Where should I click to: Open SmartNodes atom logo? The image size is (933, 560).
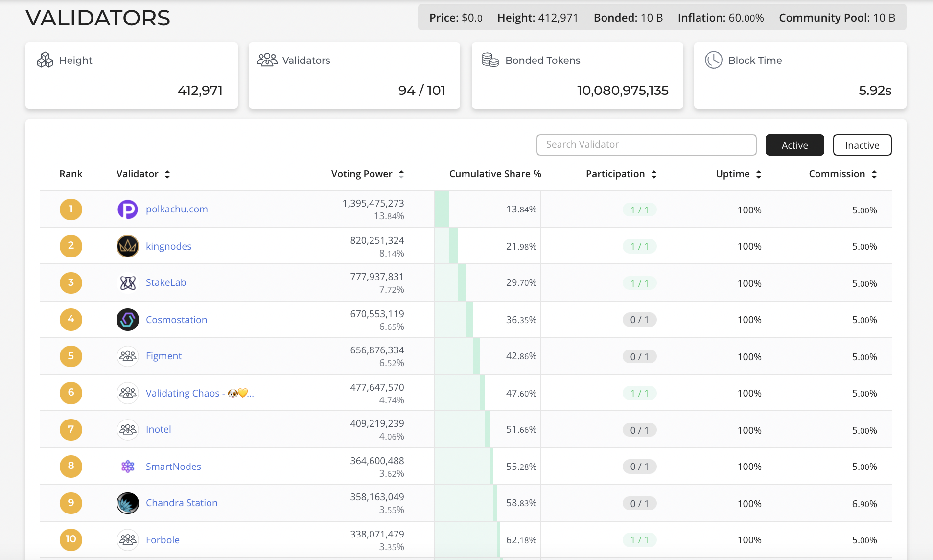(x=128, y=467)
